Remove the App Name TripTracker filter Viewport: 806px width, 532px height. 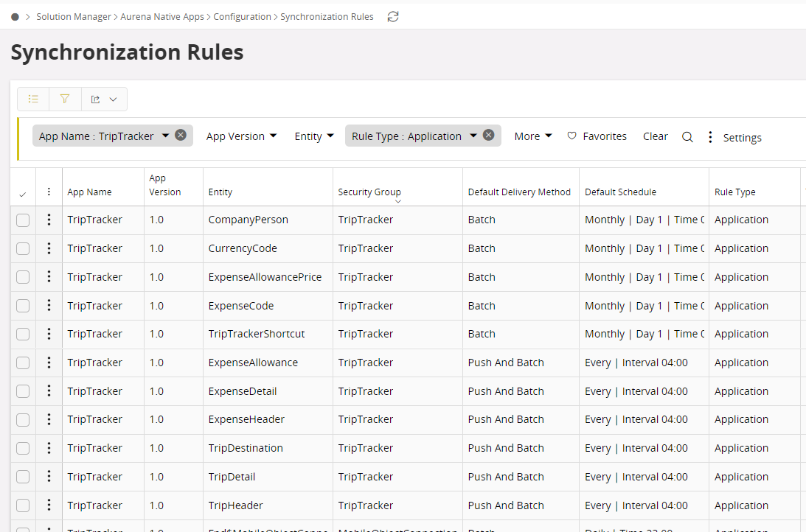181,136
